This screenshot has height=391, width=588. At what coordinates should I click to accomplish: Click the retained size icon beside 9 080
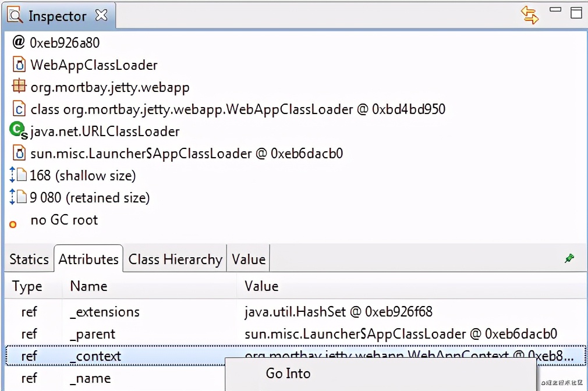click(x=19, y=197)
